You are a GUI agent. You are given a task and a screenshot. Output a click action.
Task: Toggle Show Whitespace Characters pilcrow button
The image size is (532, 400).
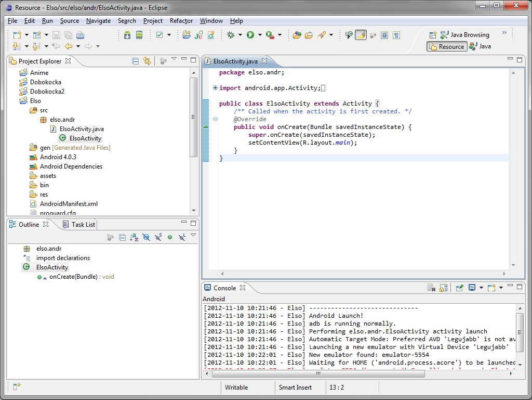(x=396, y=35)
